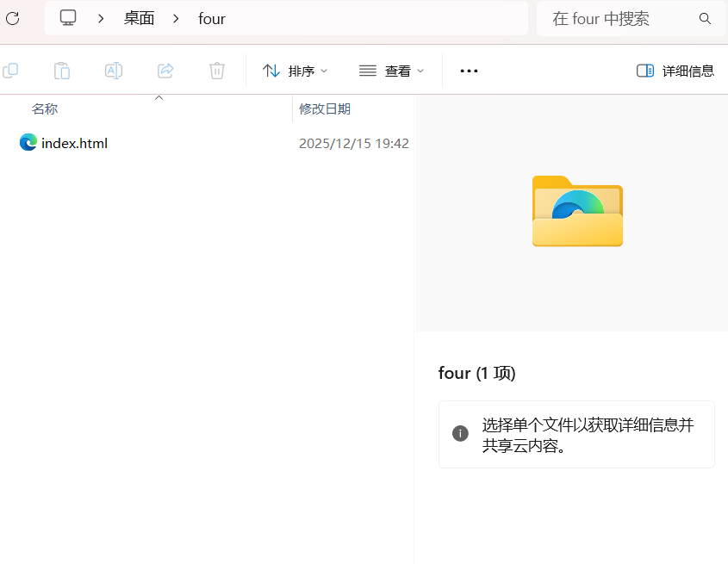Click the computer icon in the address bar
Viewport: 728px width, 564px height.
click(x=67, y=18)
